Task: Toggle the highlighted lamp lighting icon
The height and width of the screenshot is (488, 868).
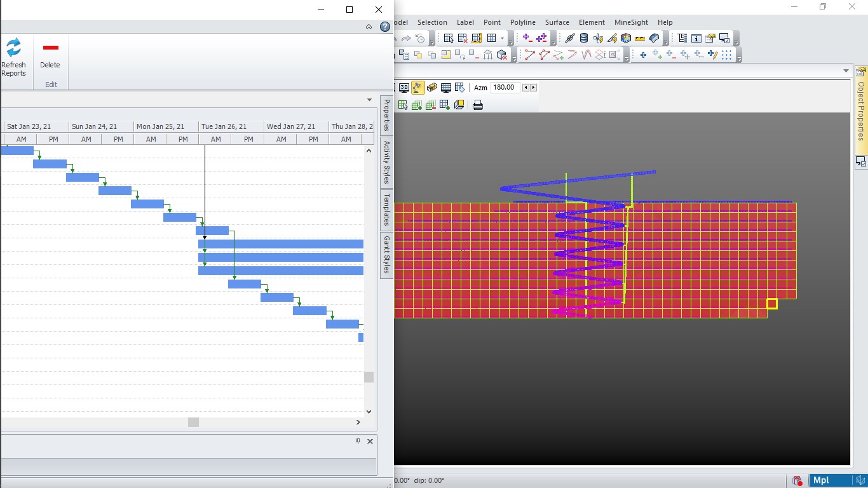Action: click(418, 88)
